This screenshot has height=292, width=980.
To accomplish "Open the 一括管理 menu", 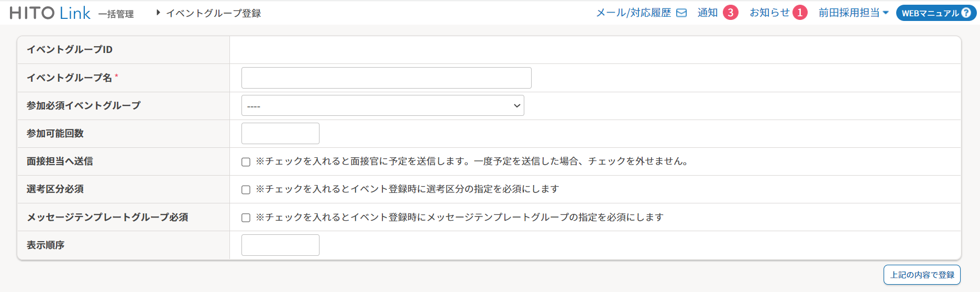I will [116, 14].
